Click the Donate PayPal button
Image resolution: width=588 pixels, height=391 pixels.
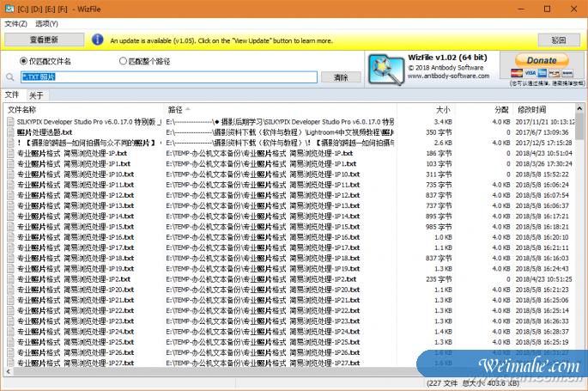[x=542, y=60]
